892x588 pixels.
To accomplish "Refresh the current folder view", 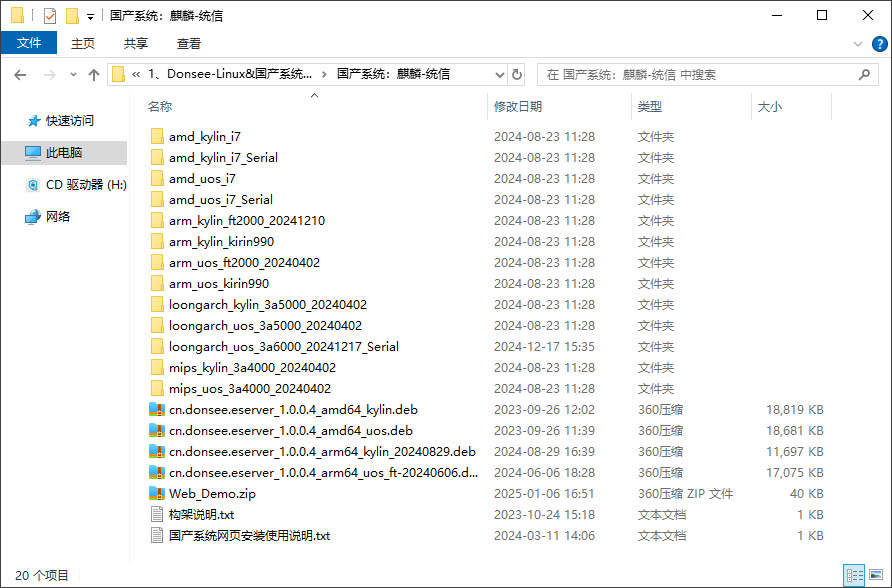I will [x=517, y=74].
